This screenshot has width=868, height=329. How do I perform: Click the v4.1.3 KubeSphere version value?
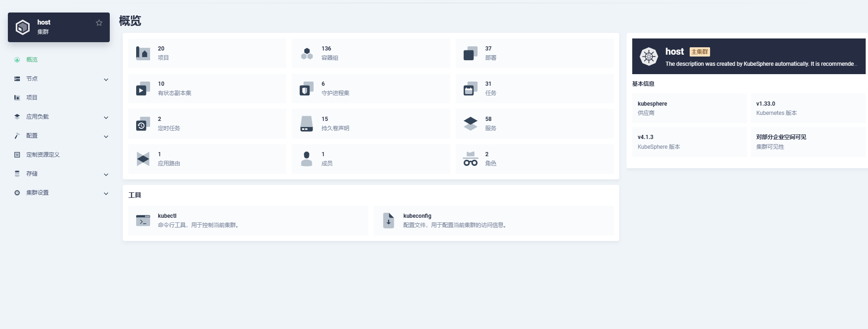click(x=645, y=137)
